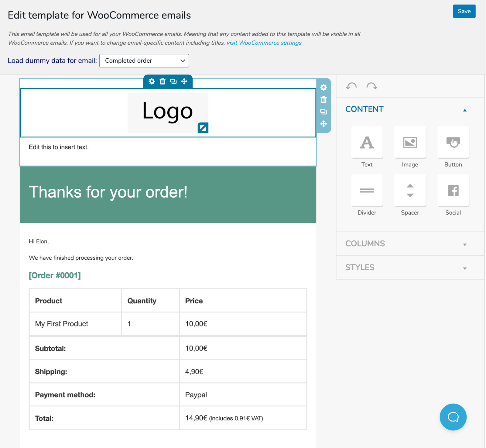
Task: Select the Social content block
Action: pyautogui.click(x=453, y=191)
